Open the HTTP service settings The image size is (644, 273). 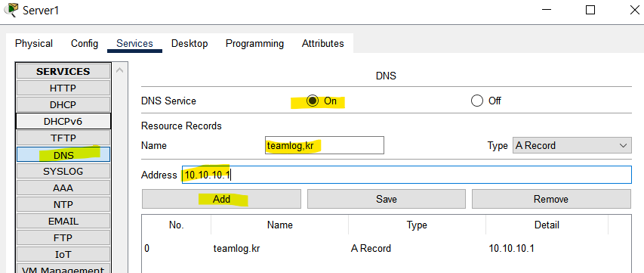tap(63, 88)
